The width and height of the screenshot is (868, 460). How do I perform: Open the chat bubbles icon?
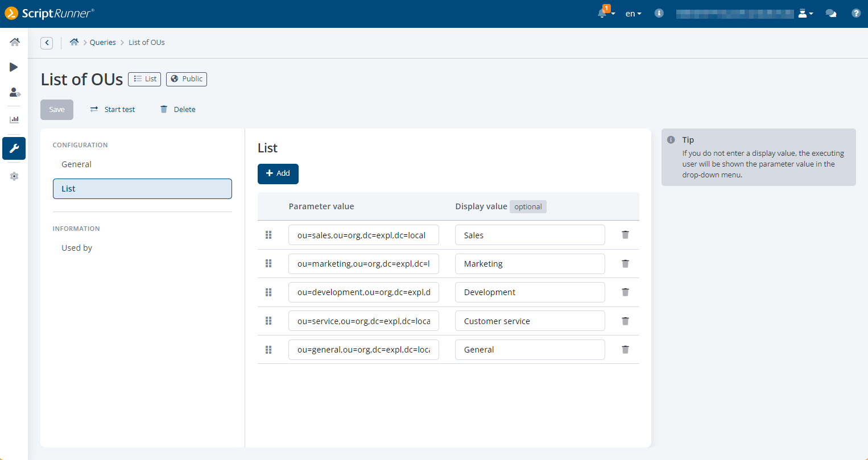coord(831,13)
